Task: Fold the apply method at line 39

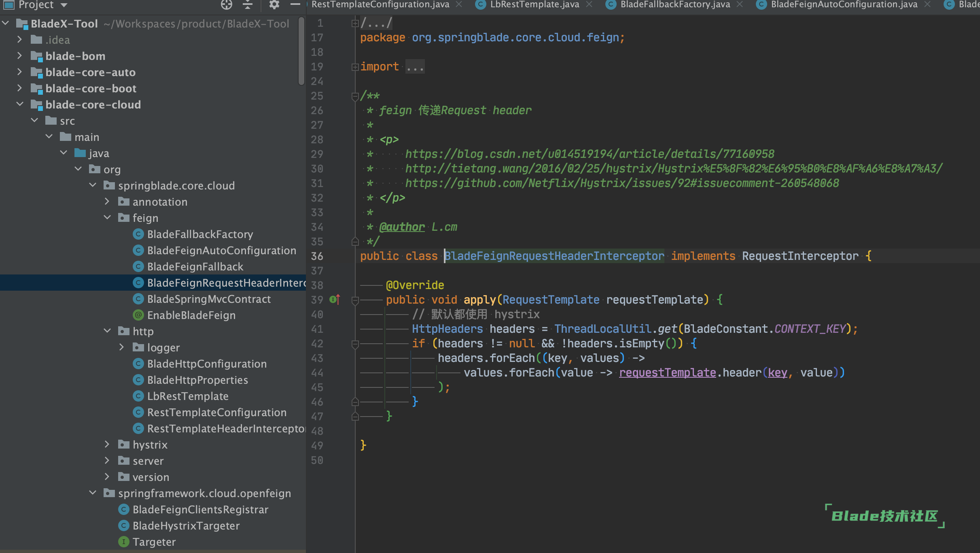Action: [355, 300]
